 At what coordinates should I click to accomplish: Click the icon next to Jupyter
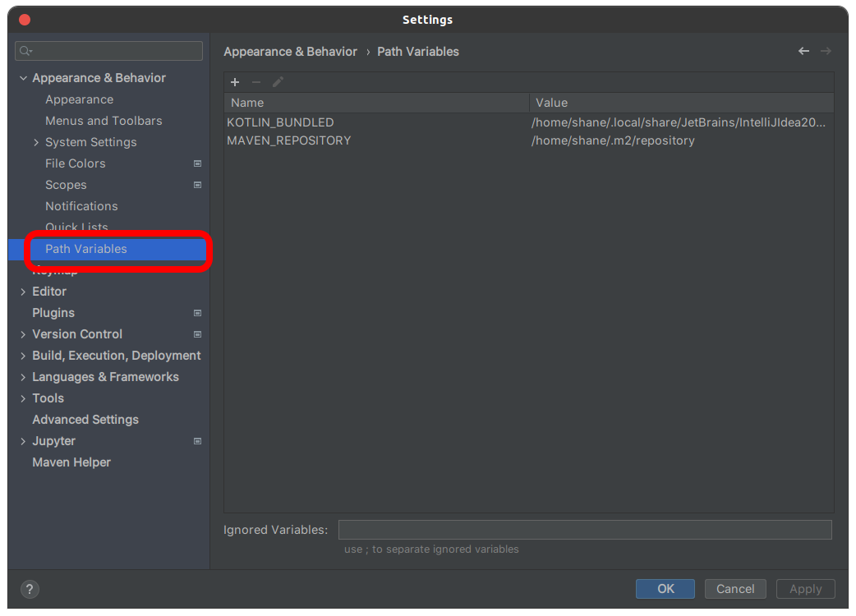click(197, 441)
